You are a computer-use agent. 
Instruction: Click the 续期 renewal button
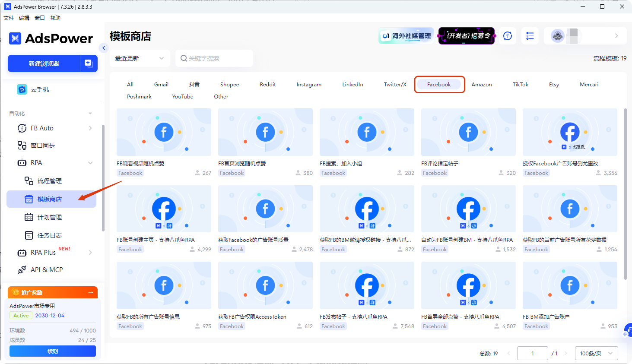52,351
